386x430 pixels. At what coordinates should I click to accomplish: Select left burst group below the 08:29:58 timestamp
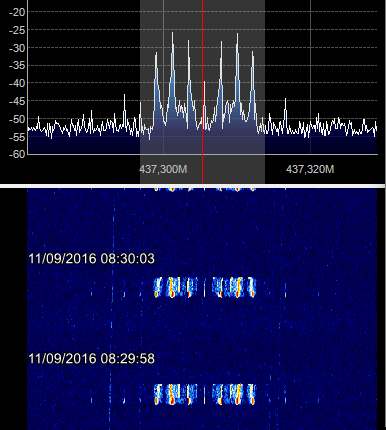click(175, 394)
